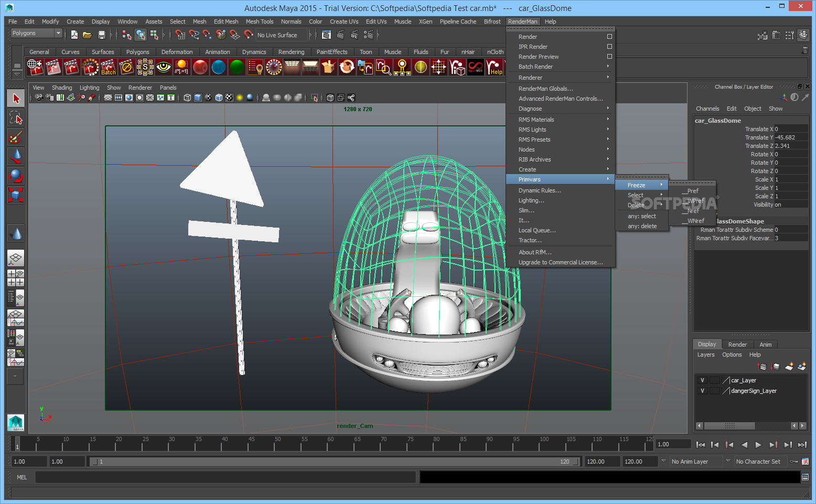
Task: Toggle Channel Box Layer Editor sidebar button
Action: 803,36
